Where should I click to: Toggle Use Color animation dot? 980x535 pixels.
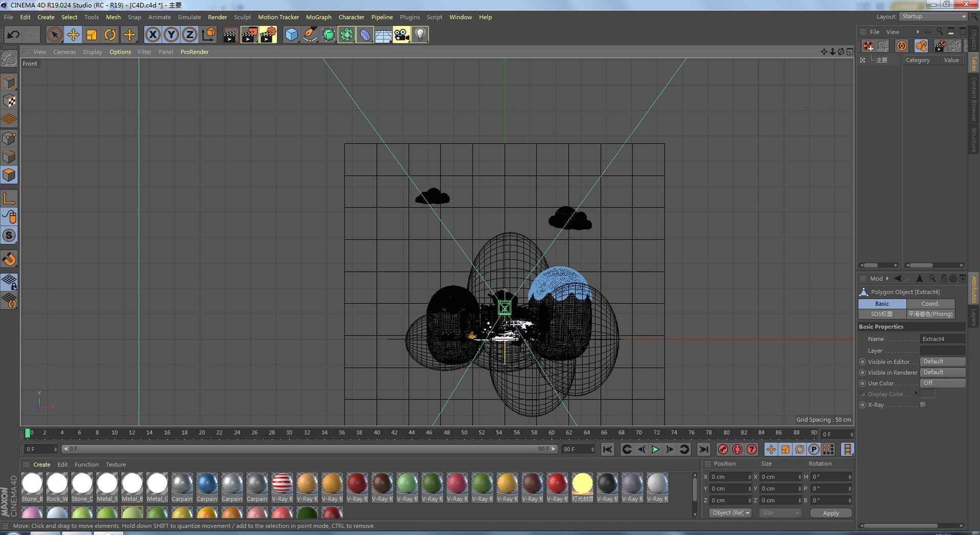pos(863,383)
